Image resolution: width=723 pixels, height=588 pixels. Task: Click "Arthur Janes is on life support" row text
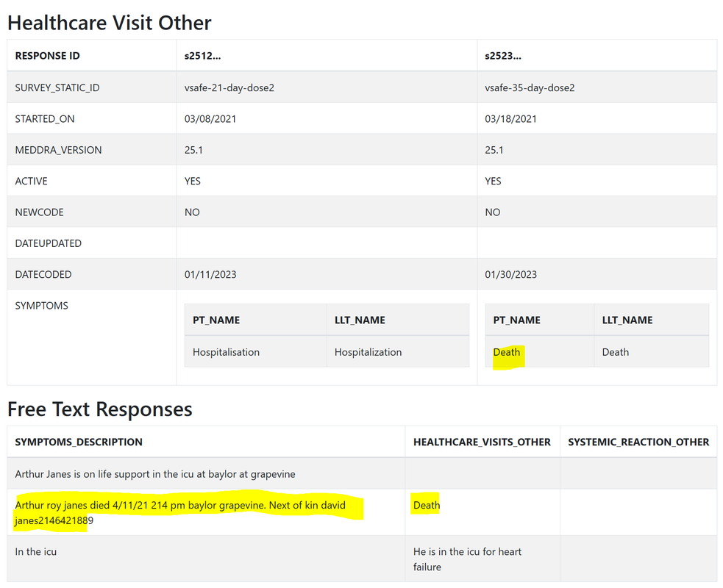155,474
